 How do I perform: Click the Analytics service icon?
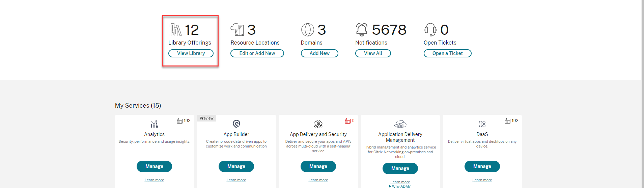(x=154, y=124)
